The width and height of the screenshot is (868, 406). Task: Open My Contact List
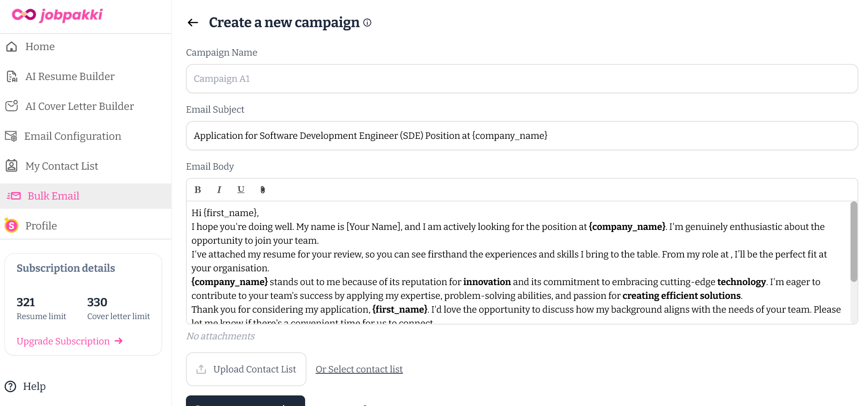[62, 166]
